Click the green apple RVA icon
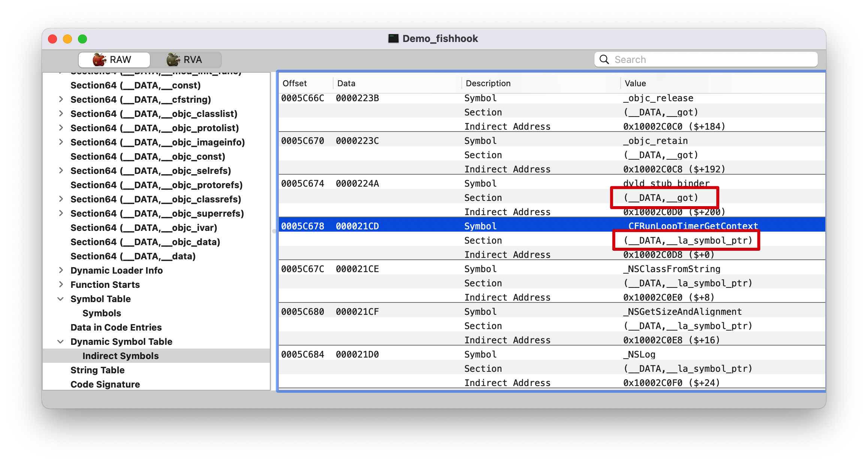Viewport: 868px width, 464px height. click(x=173, y=60)
